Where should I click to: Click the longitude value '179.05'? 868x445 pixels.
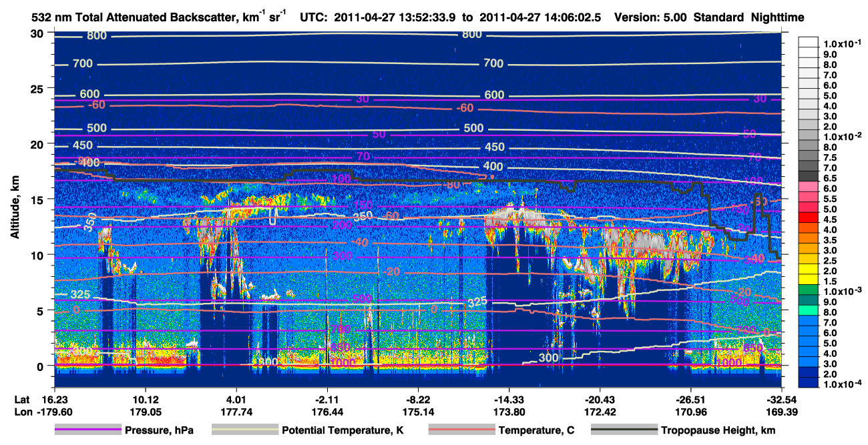(x=145, y=411)
